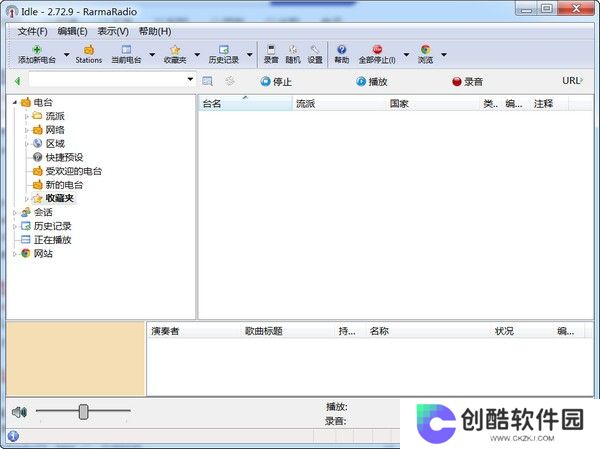The image size is (600, 449).
Task: Open Settings (设置) wrench icon
Action: pyautogui.click(x=315, y=49)
